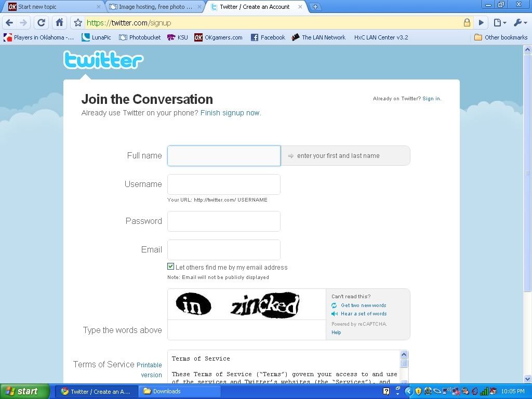Click the speaker icon for audio CAPTCHA
532x399 pixels.
[334, 314]
